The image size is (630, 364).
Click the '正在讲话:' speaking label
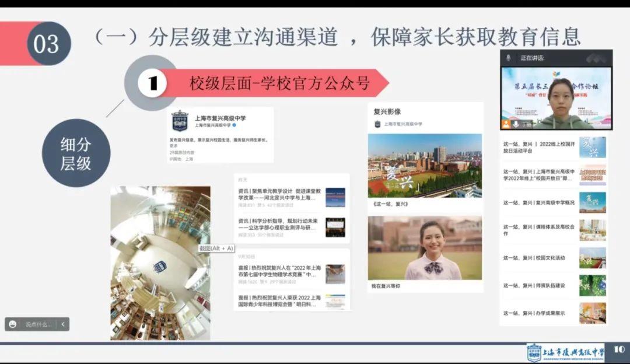click(533, 58)
